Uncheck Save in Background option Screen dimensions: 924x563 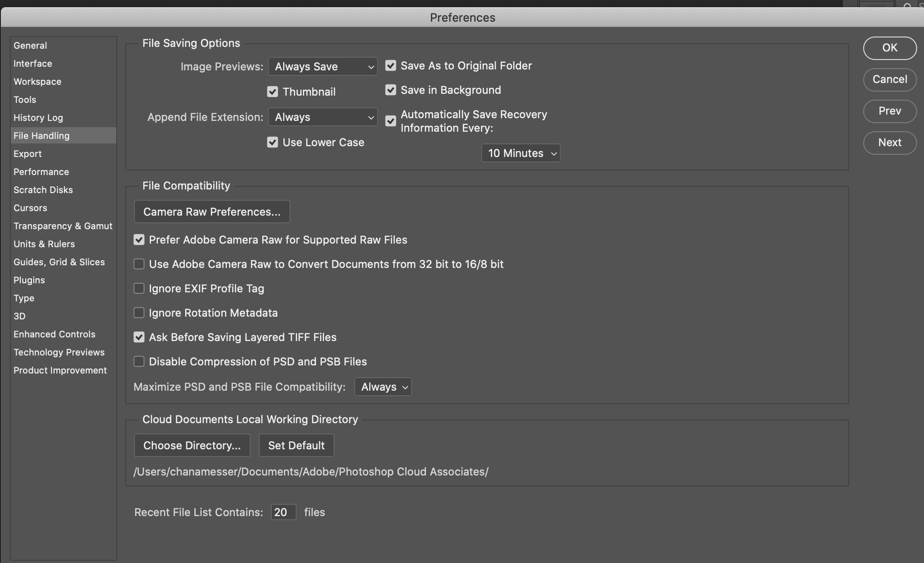[x=390, y=90]
